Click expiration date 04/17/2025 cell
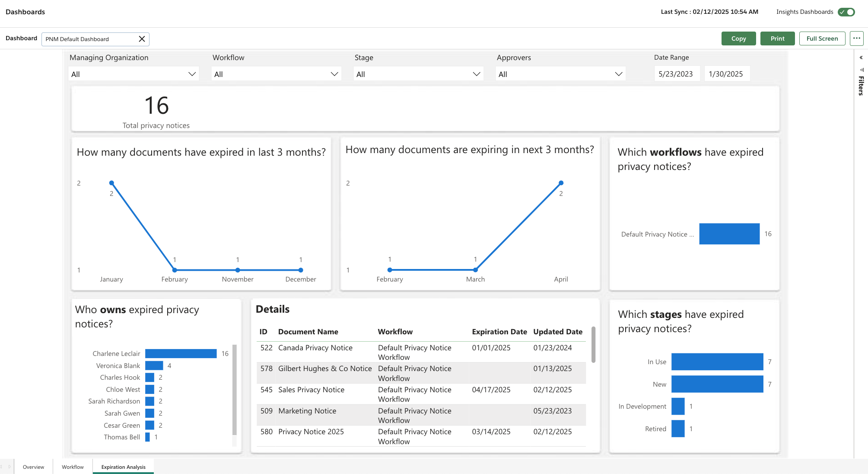 (x=491, y=390)
